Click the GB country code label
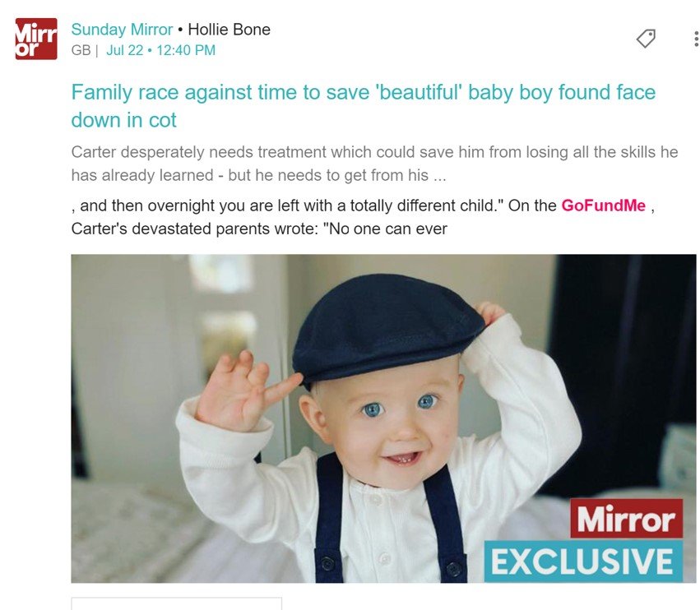 pyautogui.click(x=81, y=50)
